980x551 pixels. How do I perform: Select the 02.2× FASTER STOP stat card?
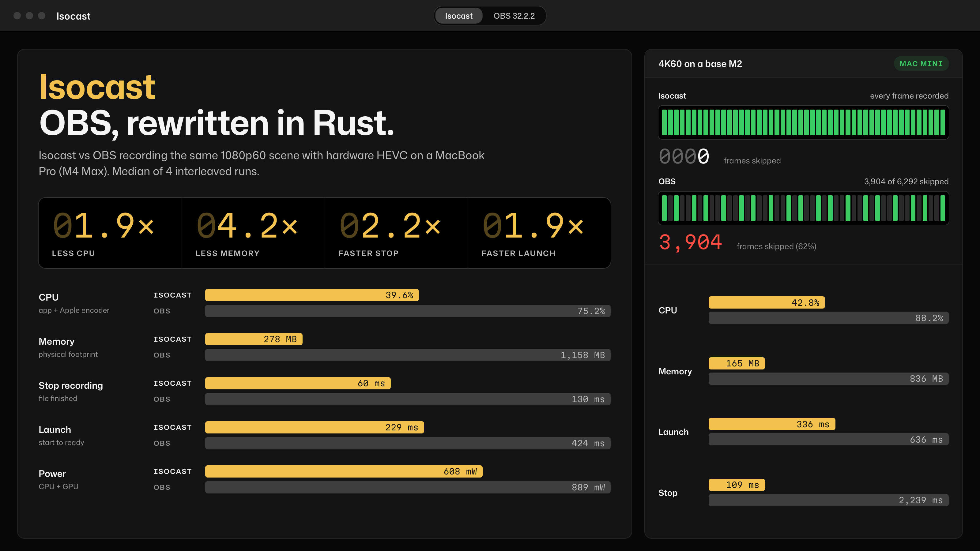(x=396, y=233)
